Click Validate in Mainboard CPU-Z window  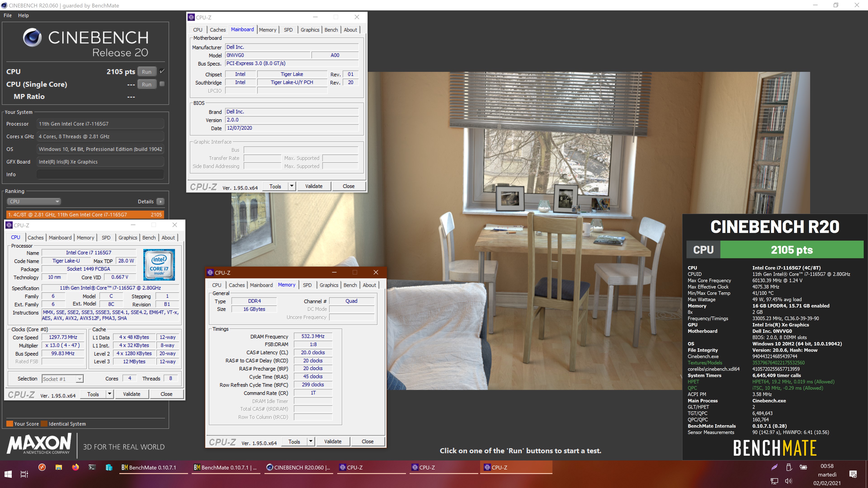pyautogui.click(x=314, y=186)
